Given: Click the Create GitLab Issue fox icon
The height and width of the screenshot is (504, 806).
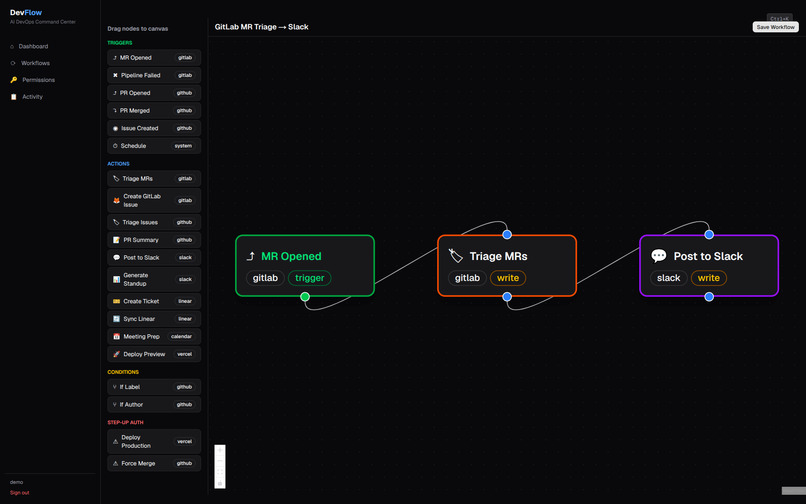Looking at the screenshot, I should pos(116,201).
